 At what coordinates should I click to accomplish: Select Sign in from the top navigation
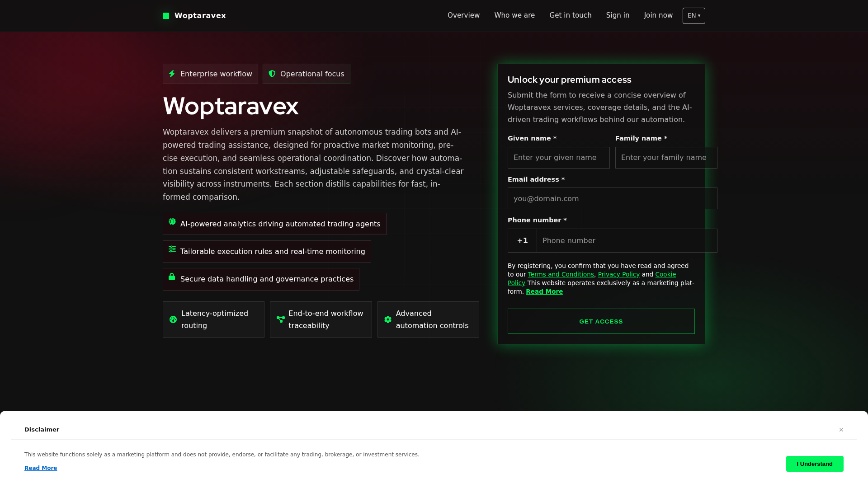(618, 15)
